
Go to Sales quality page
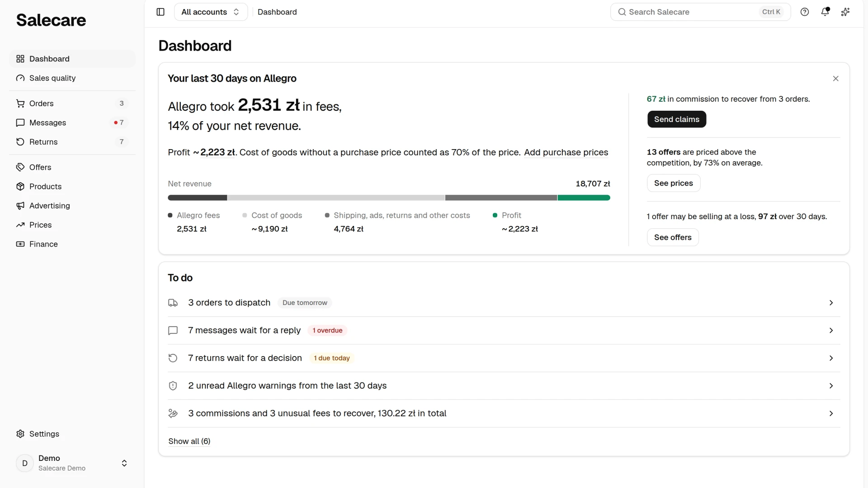pos(72,78)
